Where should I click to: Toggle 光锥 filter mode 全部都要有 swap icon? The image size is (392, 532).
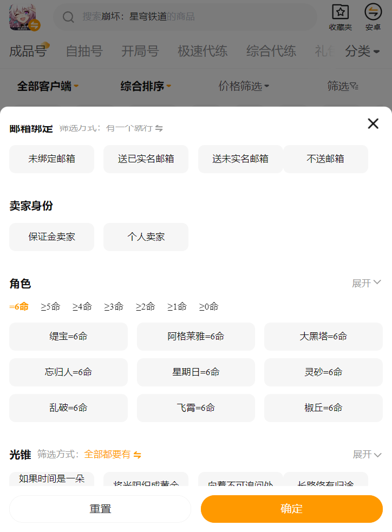coord(138,455)
